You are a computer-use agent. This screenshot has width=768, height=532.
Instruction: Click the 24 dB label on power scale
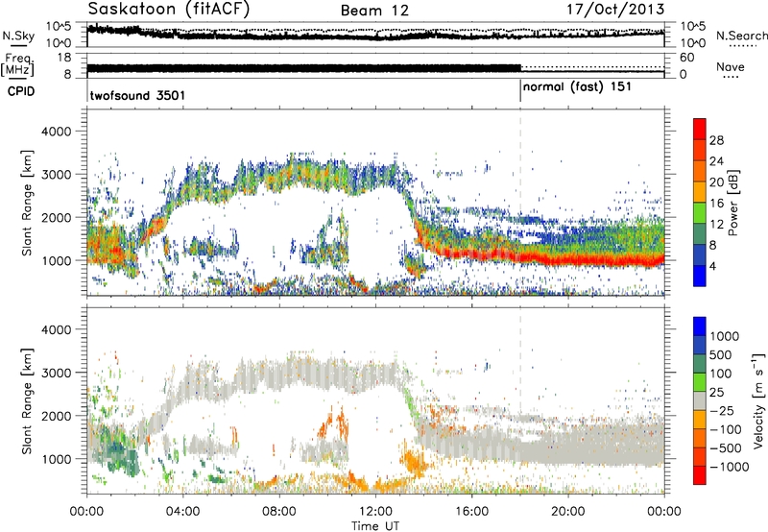point(716,161)
